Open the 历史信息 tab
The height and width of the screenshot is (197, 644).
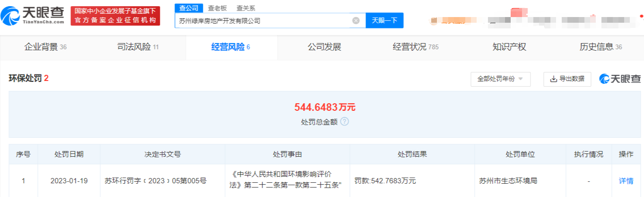(x=600, y=47)
